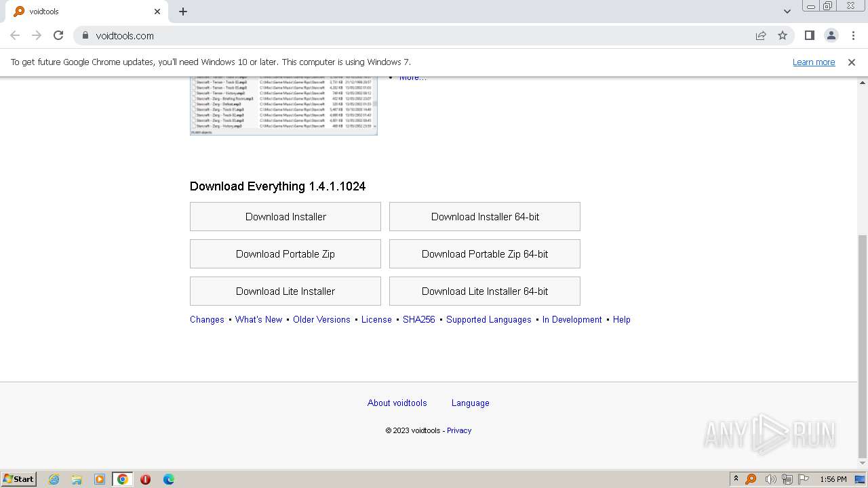868x488 pixels.
Task: Open the Chrome profile avatar
Action: tap(831, 35)
